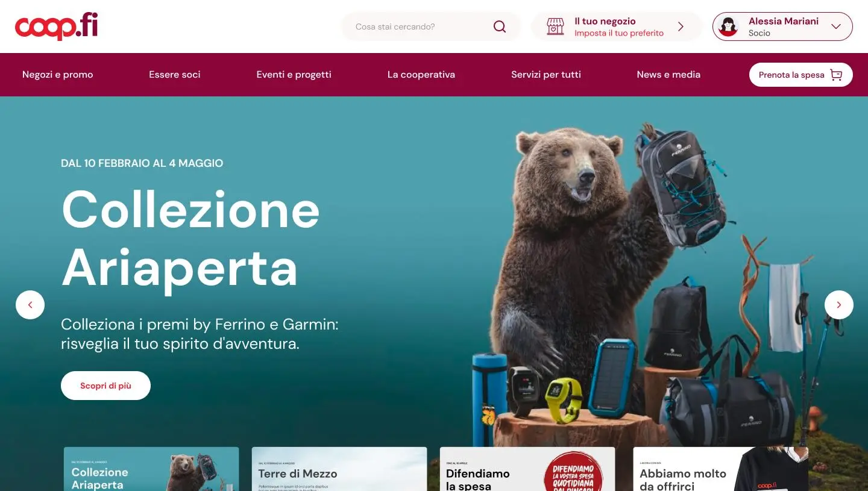Open the Terre di Mezzo thumbnail card
Image resolution: width=868 pixels, height=491 pixels.
point(339,469)
